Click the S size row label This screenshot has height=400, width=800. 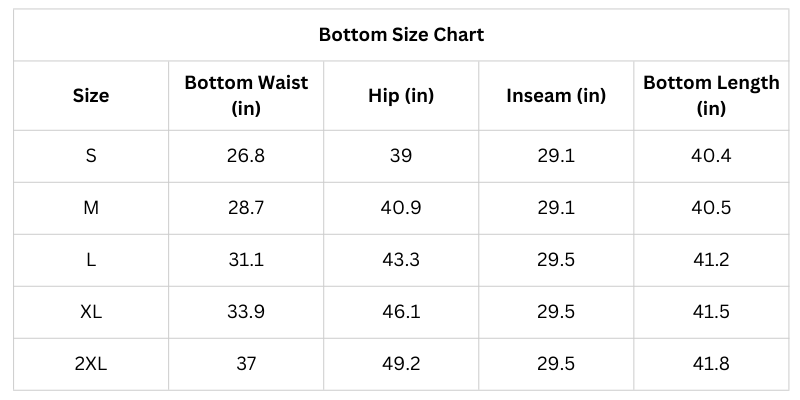(x=91, y=156)
